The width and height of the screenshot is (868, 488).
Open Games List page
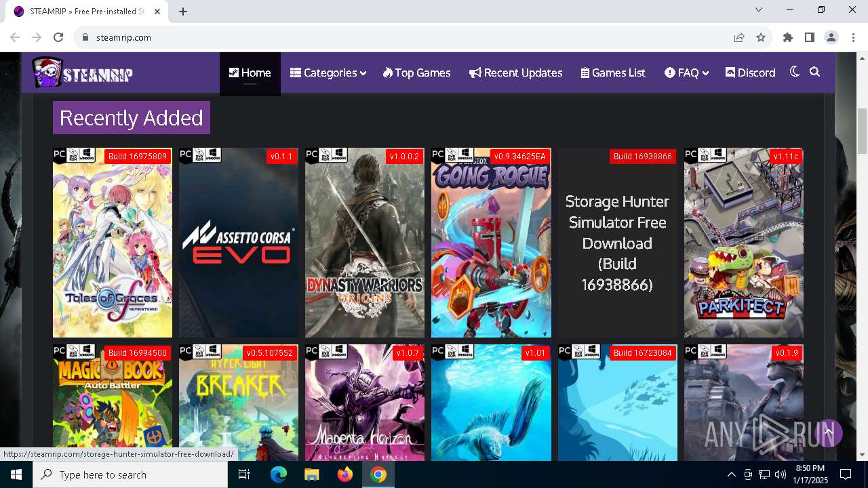point(613,73)
